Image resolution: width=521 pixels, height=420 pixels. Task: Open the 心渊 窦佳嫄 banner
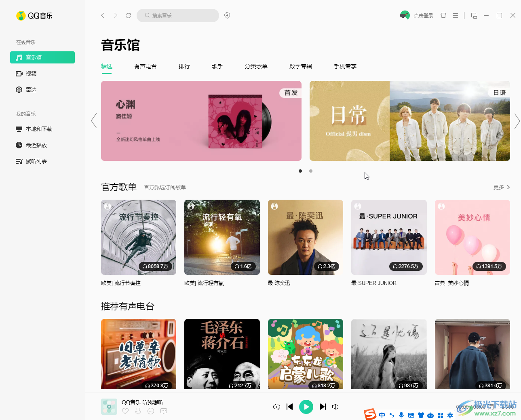[x=201, y=121]
